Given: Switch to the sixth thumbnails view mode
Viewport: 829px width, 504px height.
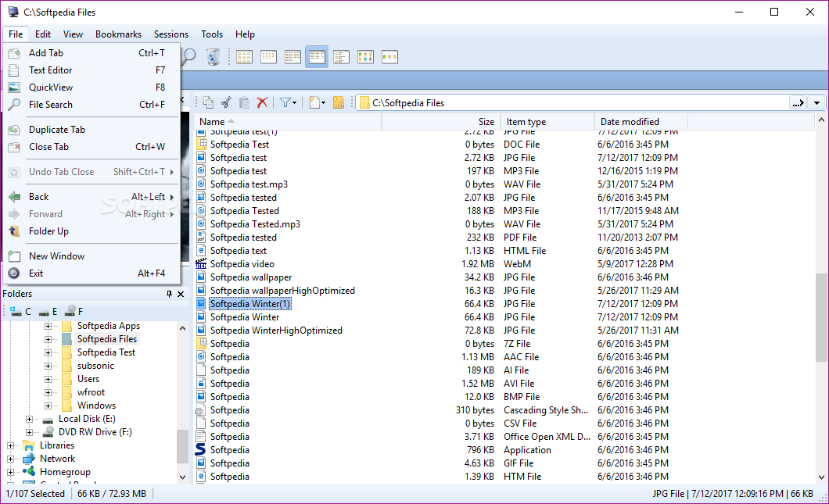Looking at the screenshot, I should pos(365,56).
